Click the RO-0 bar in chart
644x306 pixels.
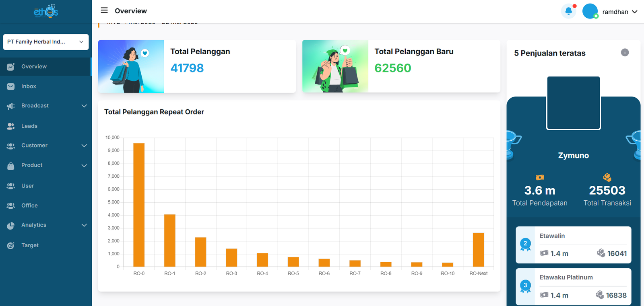[x=139, y=205]
